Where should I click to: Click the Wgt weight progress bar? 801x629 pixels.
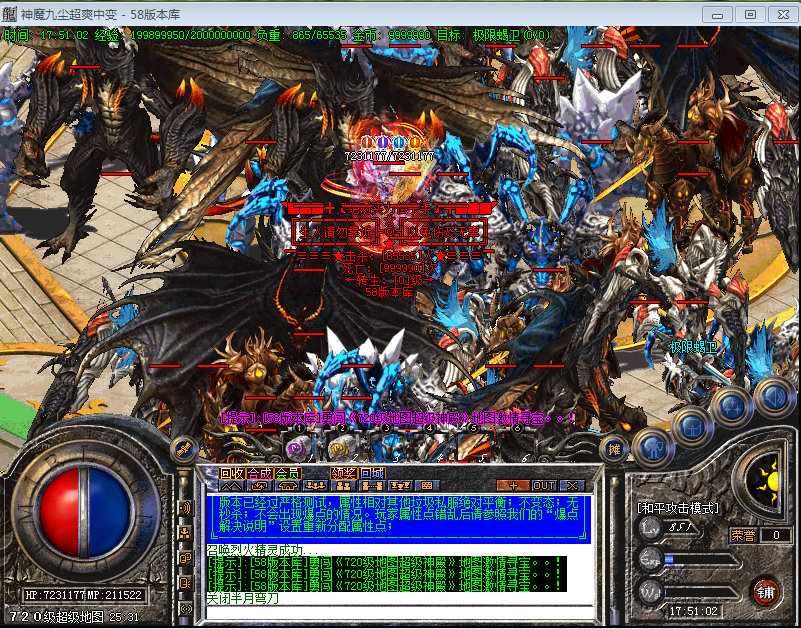pyautogui.click(x=702, y=593)
